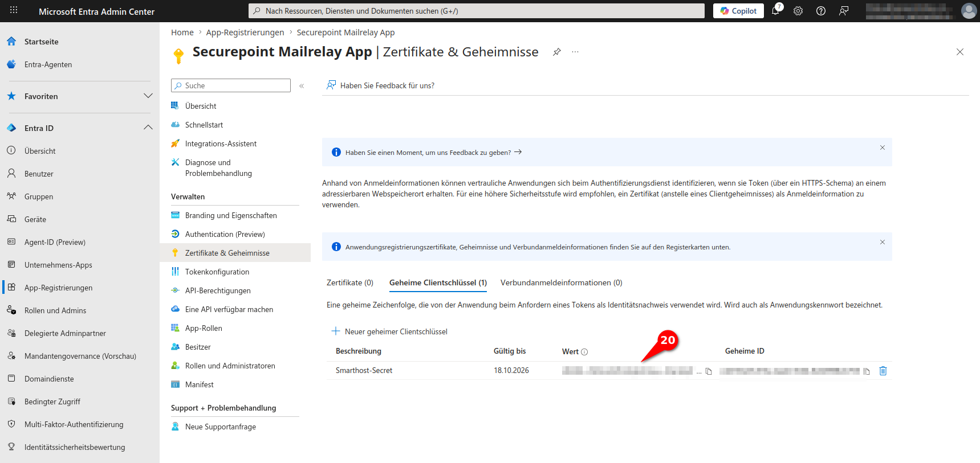Copy the Geheime ID to clipboard

pyautogui.click(x=867, y=371)
